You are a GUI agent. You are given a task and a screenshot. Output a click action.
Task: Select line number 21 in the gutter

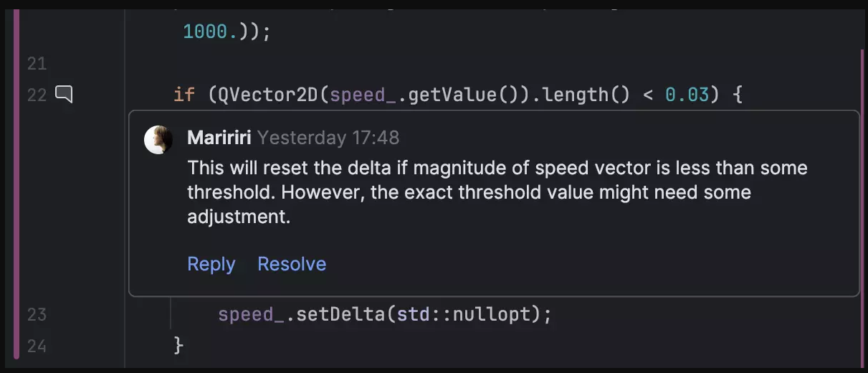tap(37, 64)
